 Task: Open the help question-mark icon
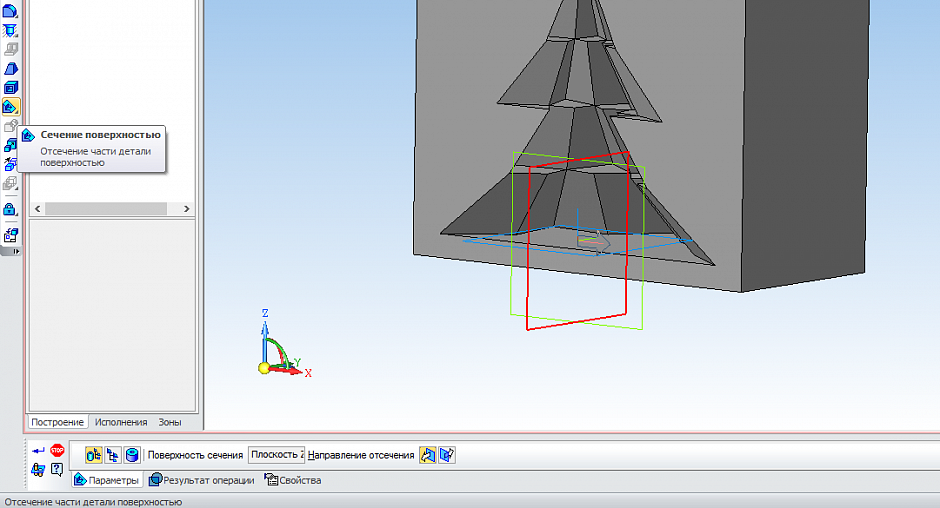point(57,470)
